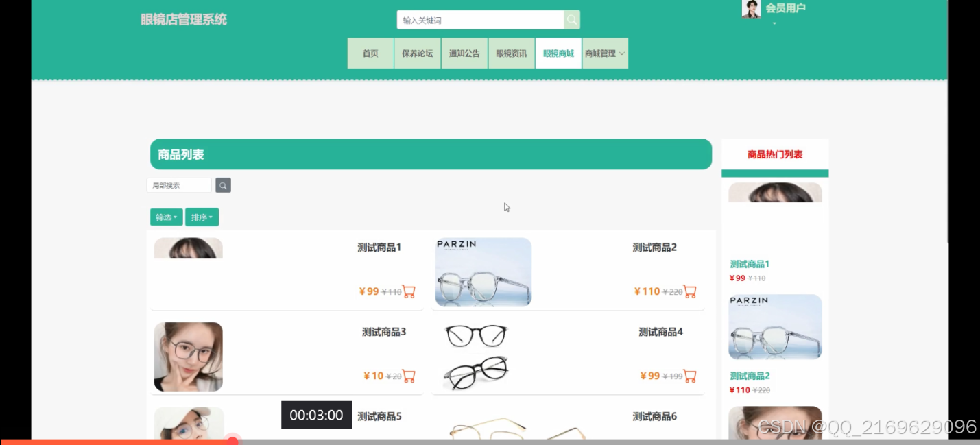This screenshot has width=980, height=445.
Task: Open the 筛选 dropdown
Action: click(167, 217)
